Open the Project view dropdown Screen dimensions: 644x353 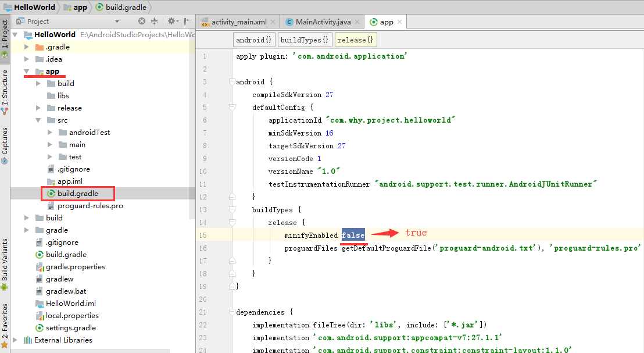pyautogui.click(x=117, y=22)
